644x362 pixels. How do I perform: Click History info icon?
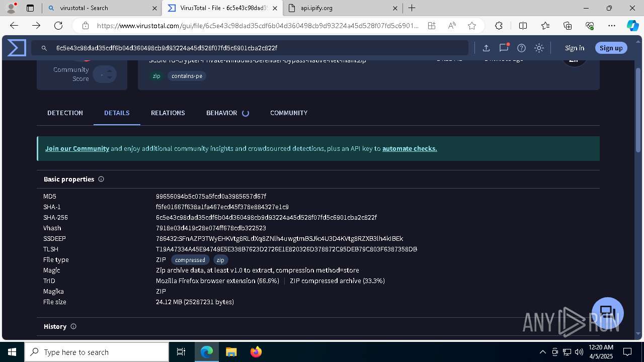pos(73,326)
